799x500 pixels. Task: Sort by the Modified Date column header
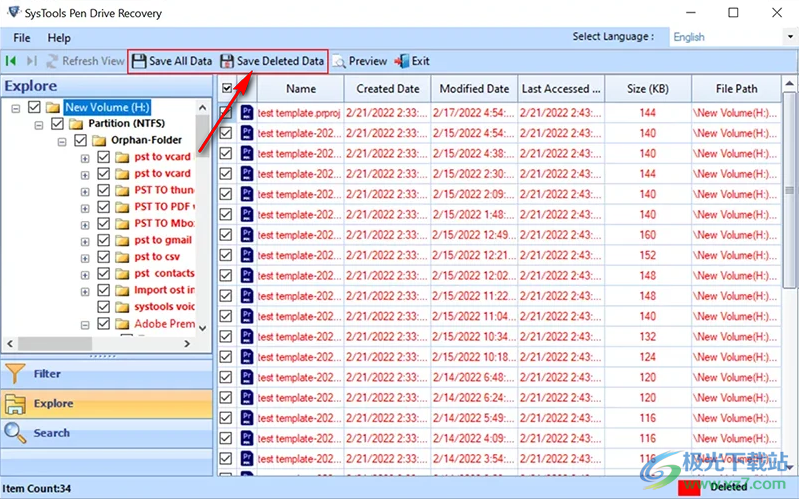[x=474, y=89]
